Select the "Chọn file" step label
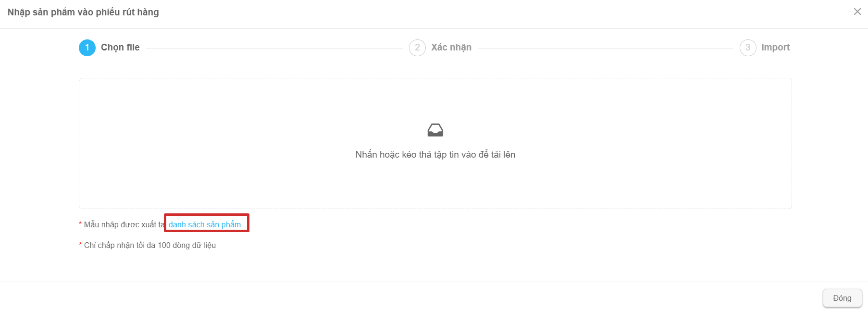The height and width of the screenshot is (309, 868). [x=120, y=48]
